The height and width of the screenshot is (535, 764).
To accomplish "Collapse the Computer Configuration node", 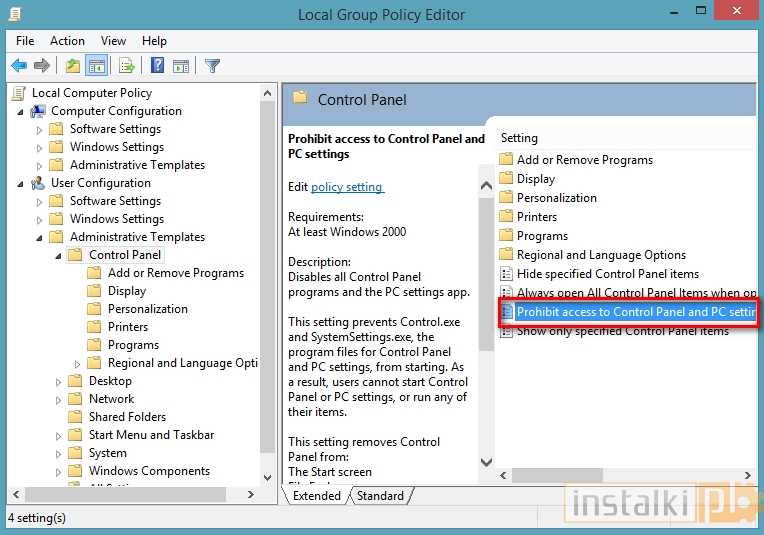I will pyautogui.click(x=20, y=112).
